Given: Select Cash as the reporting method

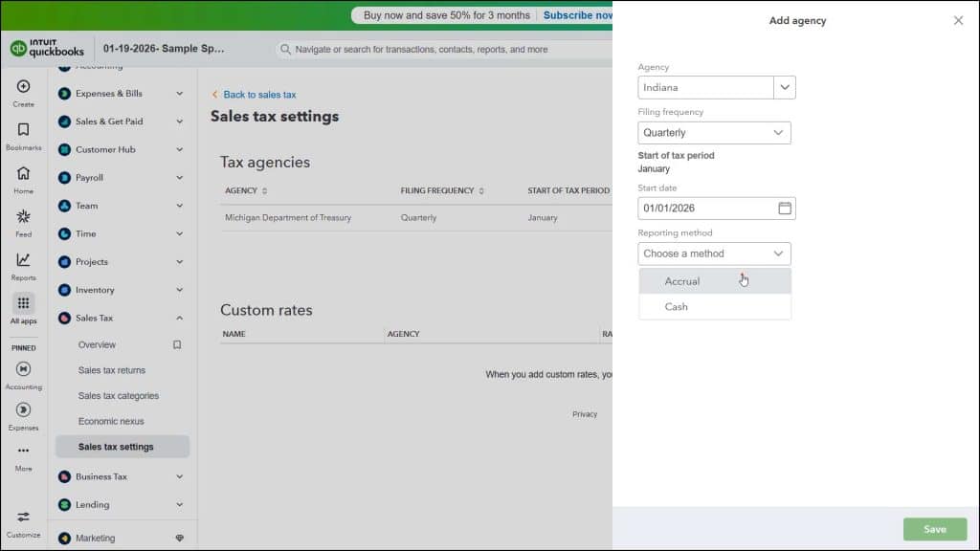Looking at the screenshot, I should [x=676, y=306].
